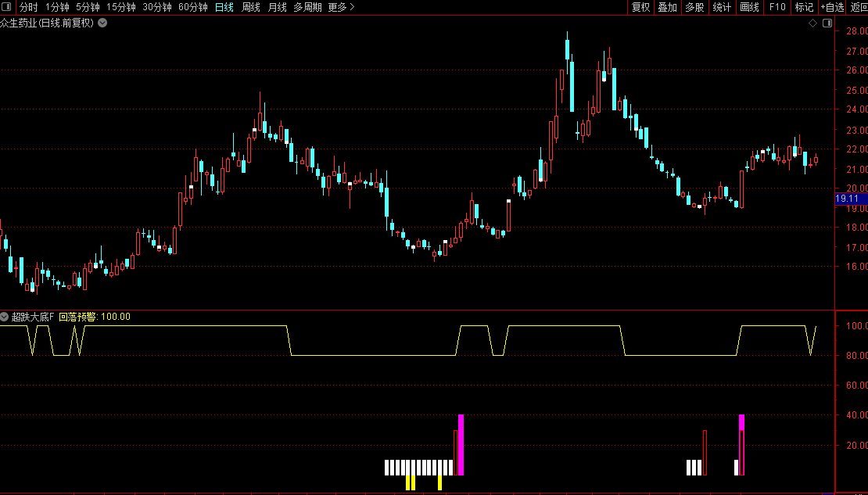Click the 20.00 indicator axis label
868x495 pixels.
(857, 445)
